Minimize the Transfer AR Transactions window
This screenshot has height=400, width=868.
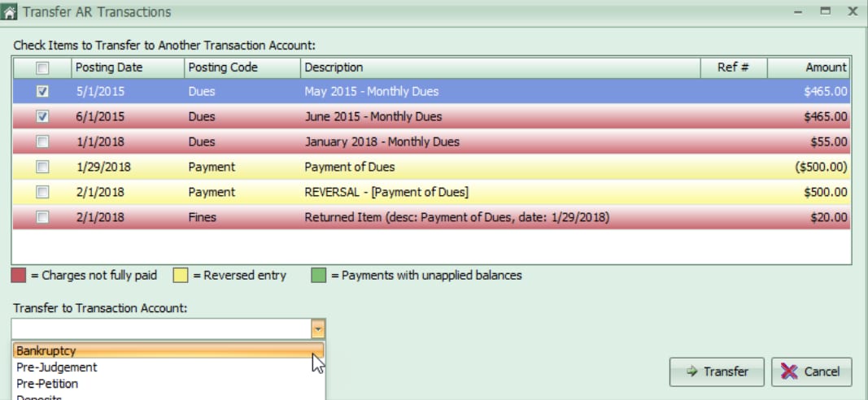798,11
